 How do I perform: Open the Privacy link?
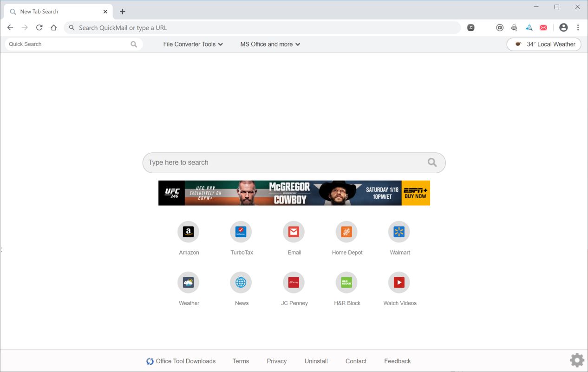[x=277, y=361]
